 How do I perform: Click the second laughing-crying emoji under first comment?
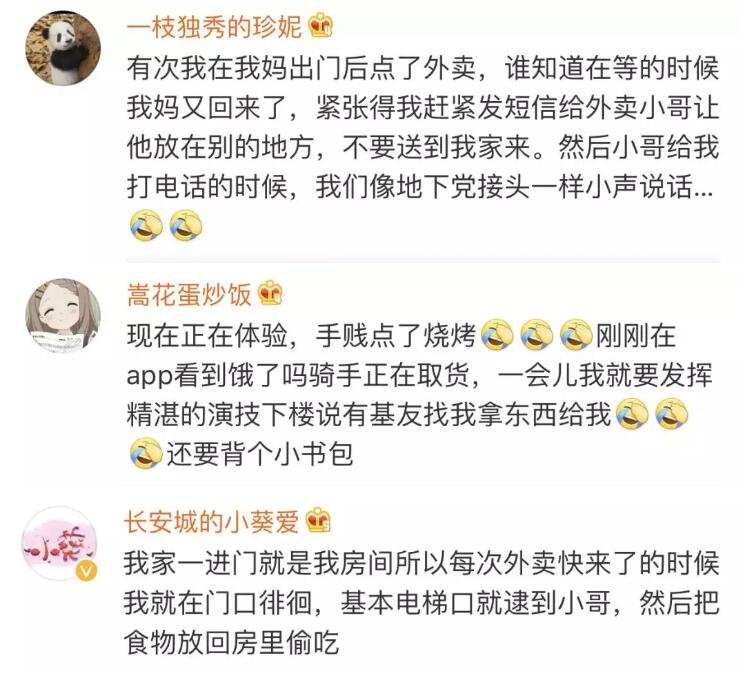tap(186, 226)
